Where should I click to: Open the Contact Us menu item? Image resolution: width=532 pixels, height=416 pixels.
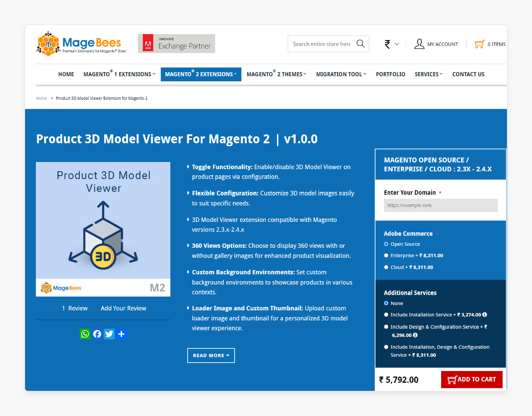pos(468,74)
